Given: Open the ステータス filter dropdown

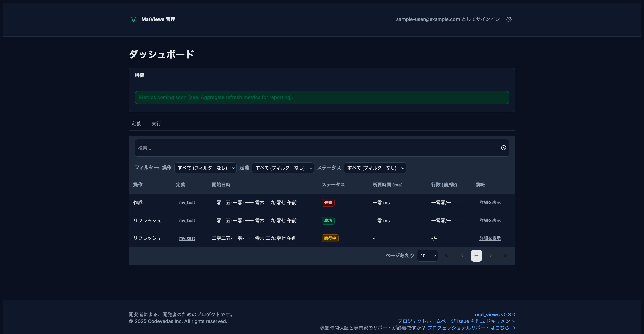Looking at the screenshot, I should (375, 168).
